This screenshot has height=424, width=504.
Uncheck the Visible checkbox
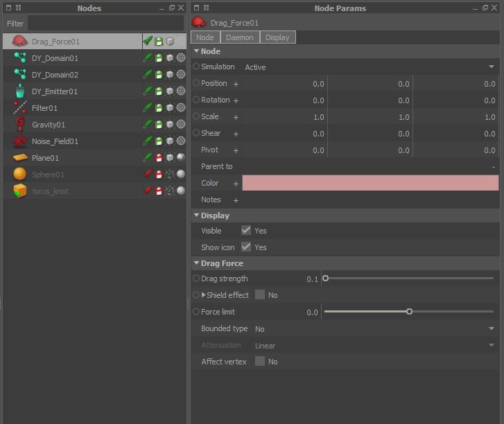tap(246, 231)
